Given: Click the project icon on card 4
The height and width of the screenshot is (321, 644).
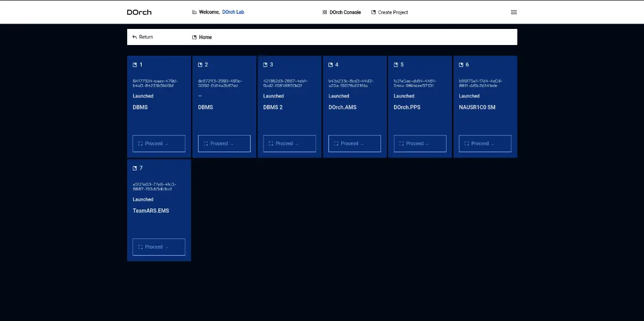Looking at the screenshot, I should (x=331, y=65).
